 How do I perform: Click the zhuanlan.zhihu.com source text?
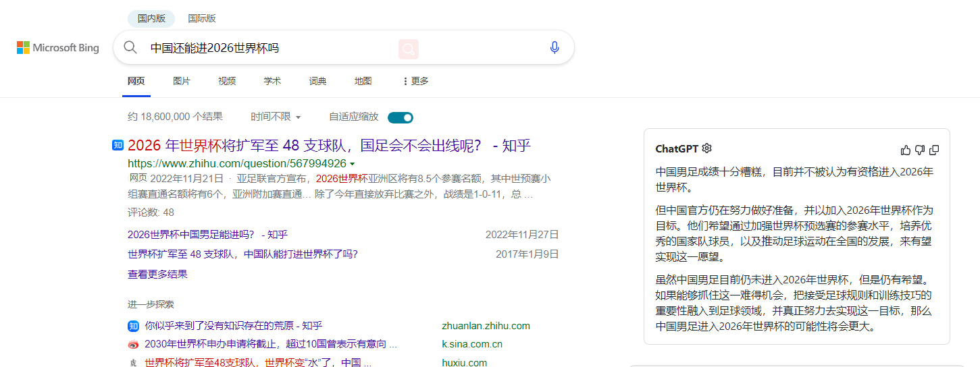[x=486, y=326]
